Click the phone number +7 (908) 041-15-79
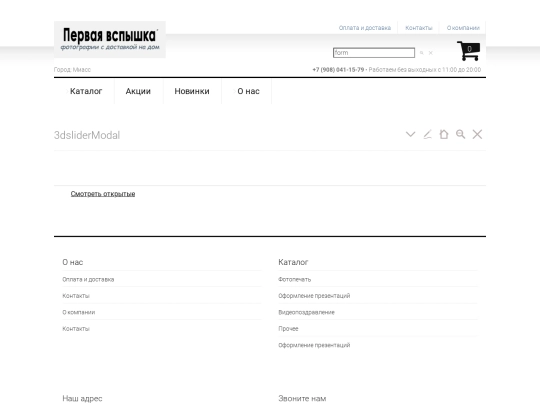540x405 pixels. [338, 70]
